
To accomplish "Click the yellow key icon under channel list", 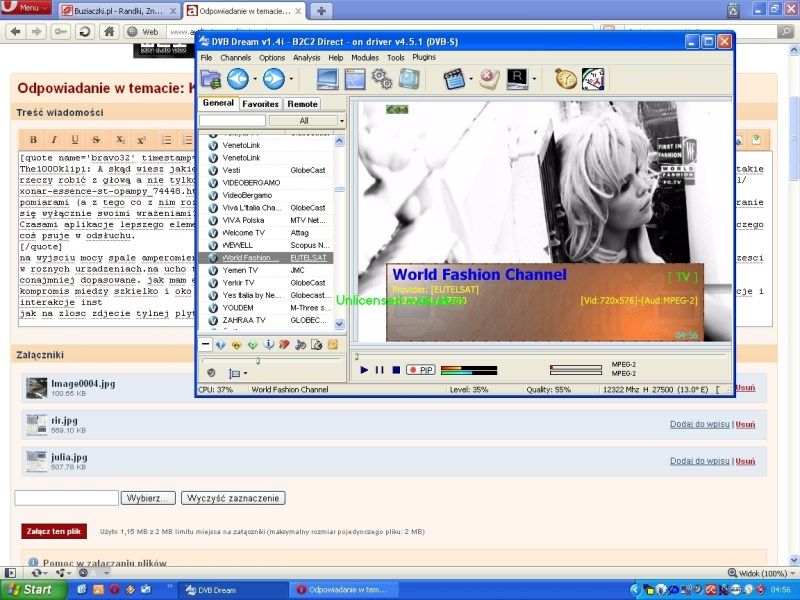I will pyautogui.click(x=333, y=345).
